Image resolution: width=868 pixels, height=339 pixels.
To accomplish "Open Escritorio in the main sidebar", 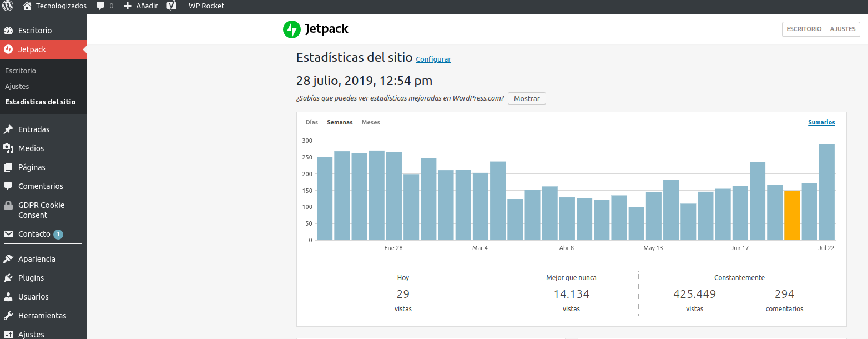I will click(x=34, y=31).
